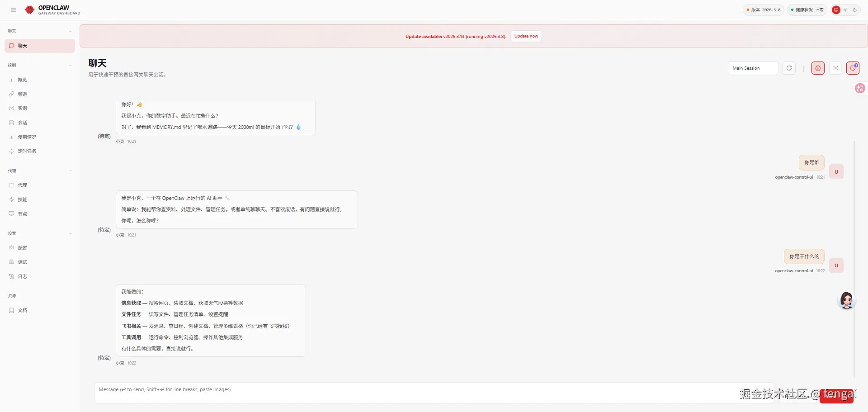The width and height of the screenshot is (868, 412).
Task: Click the 健康状况 正常 status pill
Action: tap(807, 10)
